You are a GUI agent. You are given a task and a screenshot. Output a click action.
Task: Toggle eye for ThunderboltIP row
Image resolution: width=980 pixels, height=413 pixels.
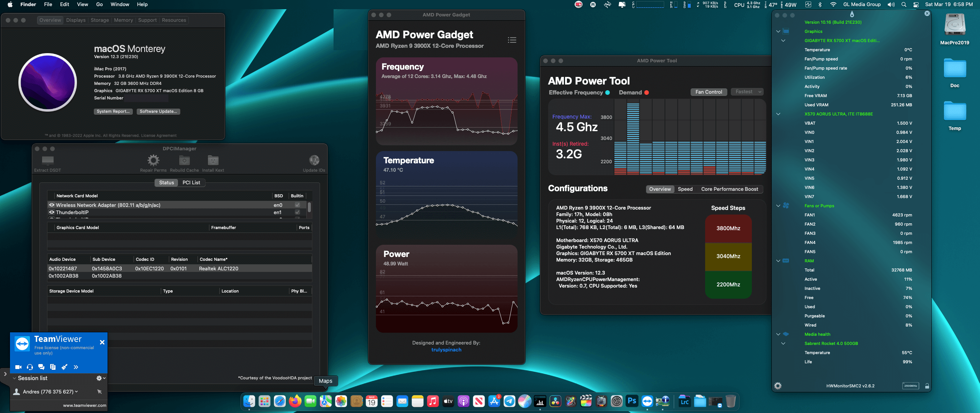tap(52, 212)
